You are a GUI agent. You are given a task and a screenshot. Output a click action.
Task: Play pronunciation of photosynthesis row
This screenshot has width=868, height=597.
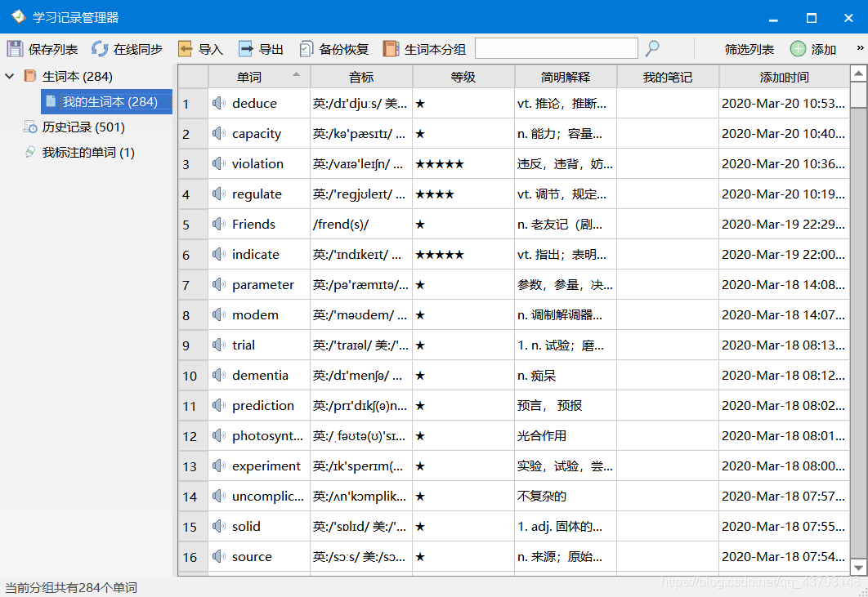pyautogui.click(x=219, y=435)
